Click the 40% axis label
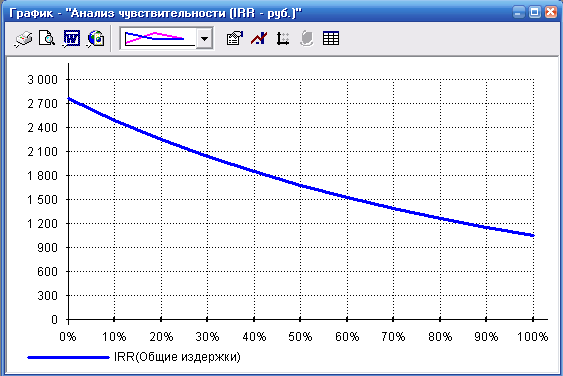 pos(254,336)
